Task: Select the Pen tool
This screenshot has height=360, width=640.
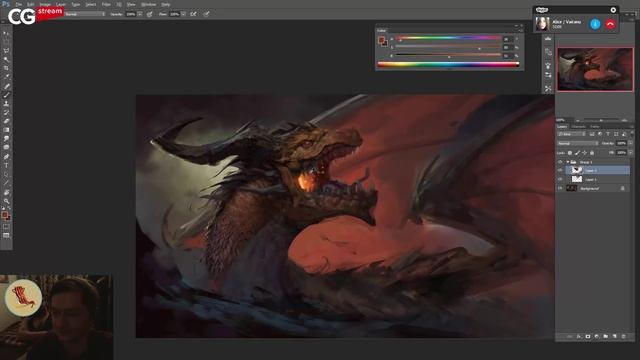Action: [6, 157]
